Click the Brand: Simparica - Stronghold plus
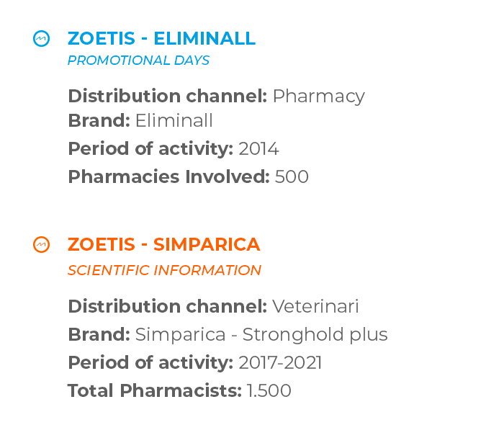This screenshot has width=504, height=443. point(228,335)
